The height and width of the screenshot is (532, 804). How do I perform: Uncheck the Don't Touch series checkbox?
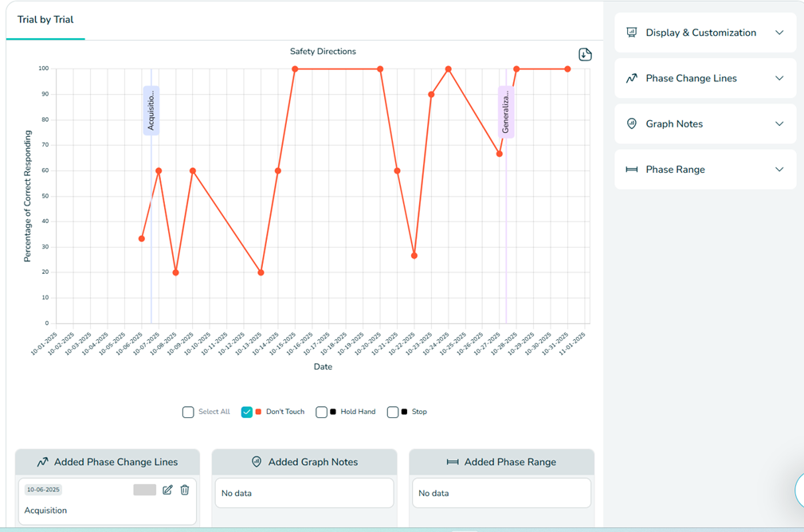click(x=247, y=412)
